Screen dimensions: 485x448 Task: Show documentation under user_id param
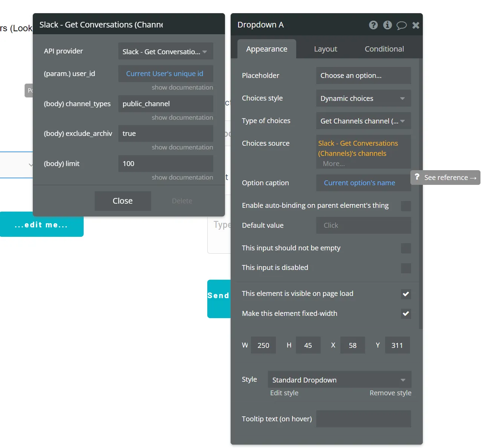point(182,87)
